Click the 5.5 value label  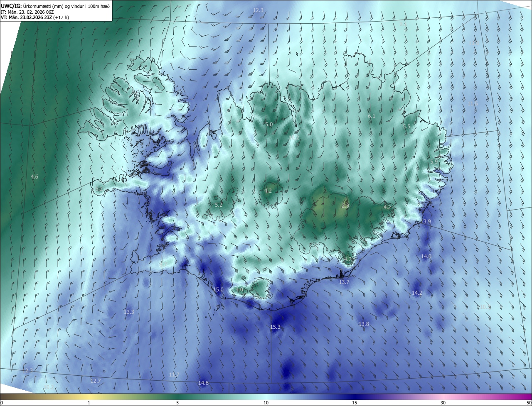(406, 127)
